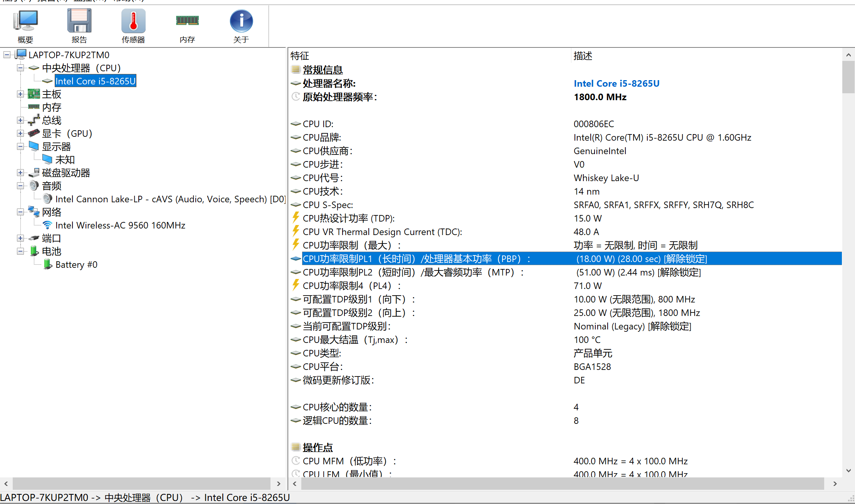The height and width of the screenshot is (504, 855).
Task: Select the 内存 item in the tree
Action: point(51,108)
